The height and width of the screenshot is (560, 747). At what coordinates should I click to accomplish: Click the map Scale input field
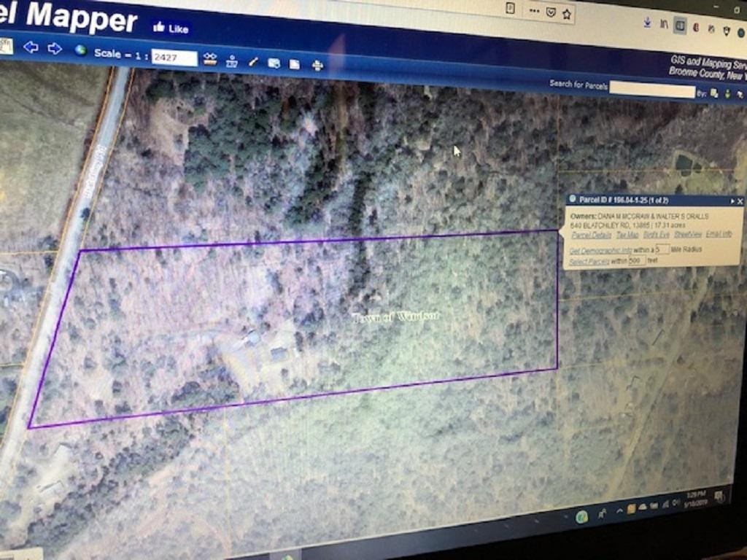click(174, 58)
